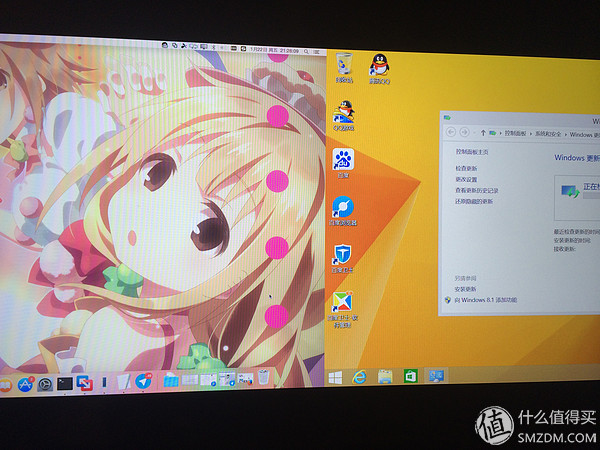The height and width of the screenshot is (450, 600).
Task: Click the add features to Windows 8.1 link
Action: pos(485,300)
